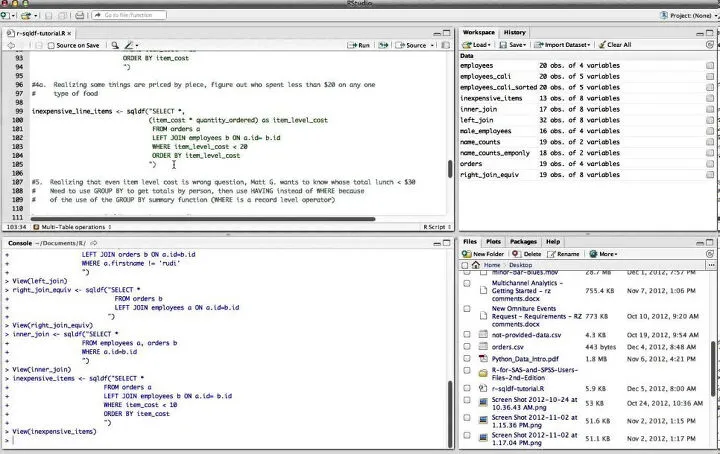
Task: Switch to the Help tab
Action: point(553,241)
